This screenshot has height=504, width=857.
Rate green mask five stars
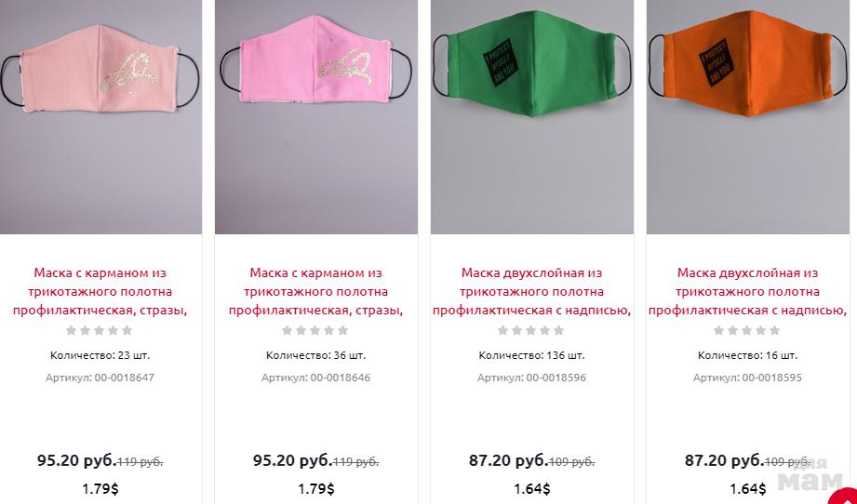point(558,330)
